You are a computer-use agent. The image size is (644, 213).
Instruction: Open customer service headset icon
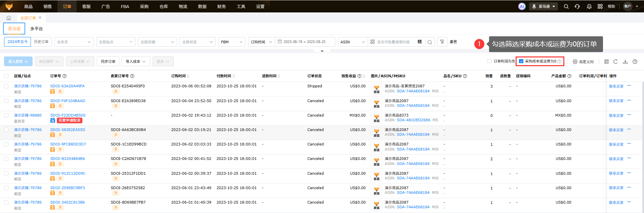click(577, 6)
